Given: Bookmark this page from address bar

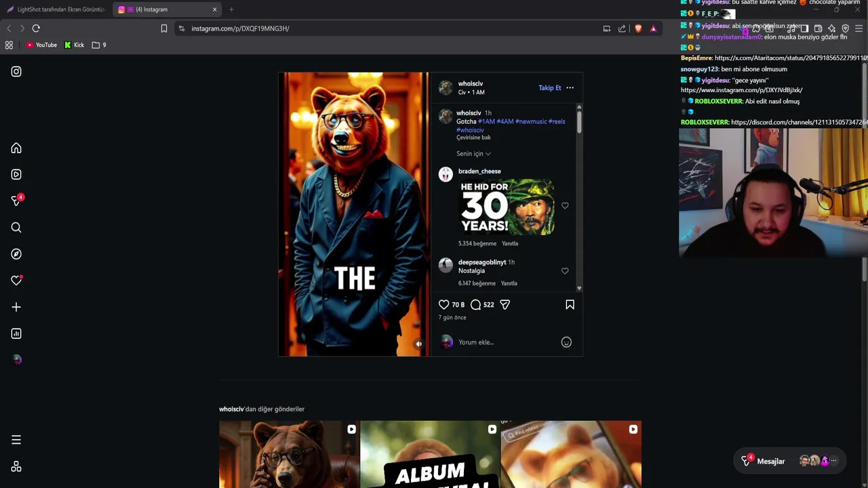Looking at the screenshot, I should click(x=163, y=28).
